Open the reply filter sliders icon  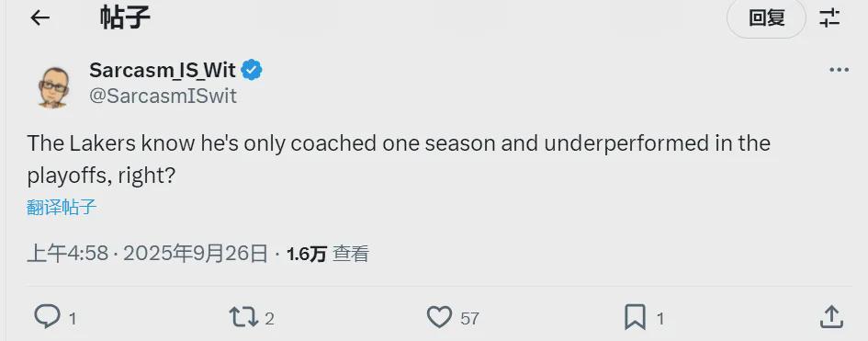pyautogui.click(x=829, y=18)
